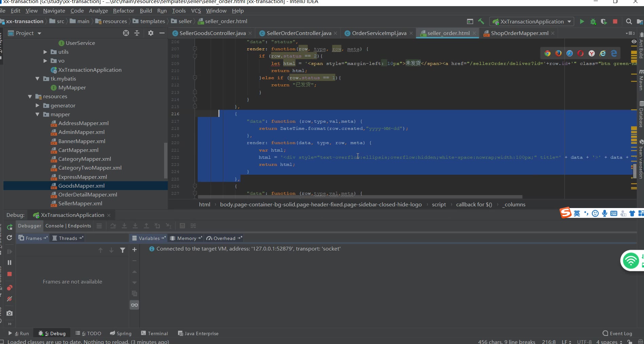Image resolution: width=644 pixels, height=344 pixels.
Task: Click the Build project hammer icon
Action: (481, 21)
